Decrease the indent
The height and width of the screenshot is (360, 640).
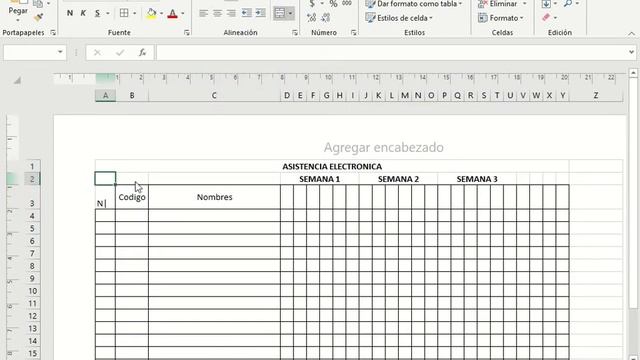click(x=247, y=13)
